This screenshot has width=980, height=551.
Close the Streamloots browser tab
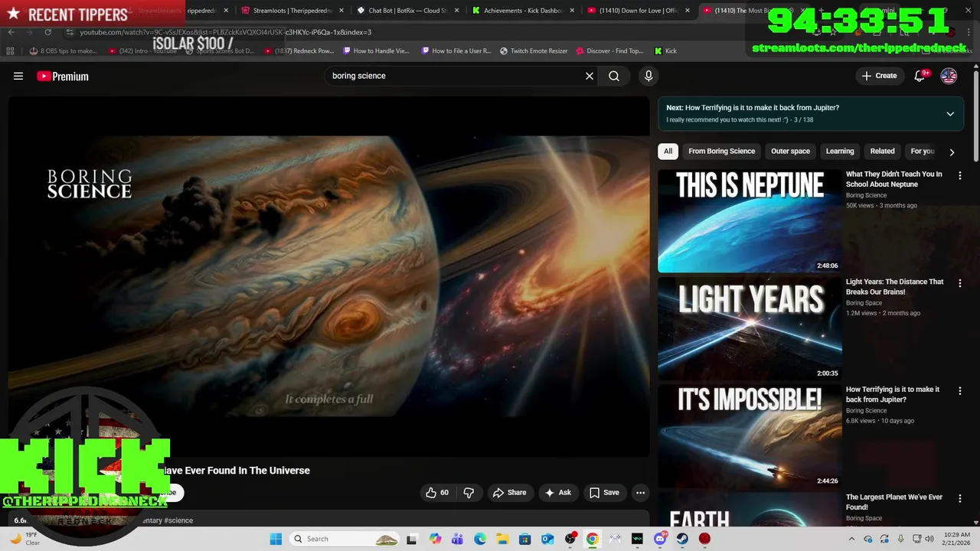point(341,11)
